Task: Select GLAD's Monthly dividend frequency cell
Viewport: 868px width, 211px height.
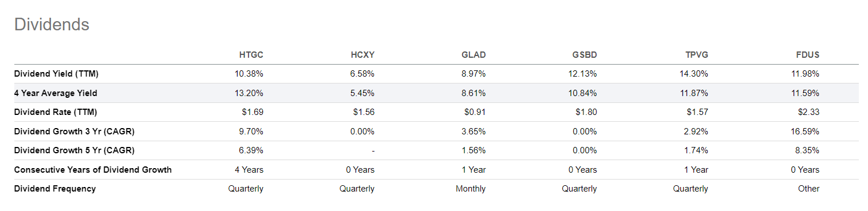Action: [x=471, y=189]
